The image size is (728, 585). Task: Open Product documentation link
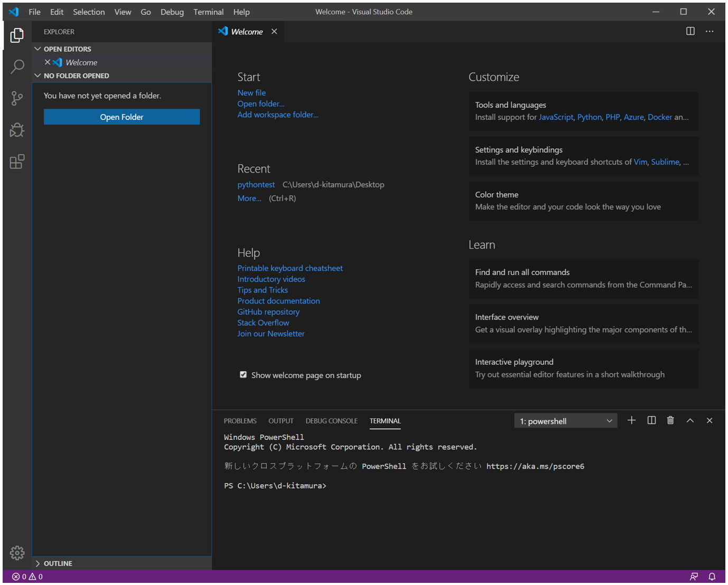click(278, 301)
